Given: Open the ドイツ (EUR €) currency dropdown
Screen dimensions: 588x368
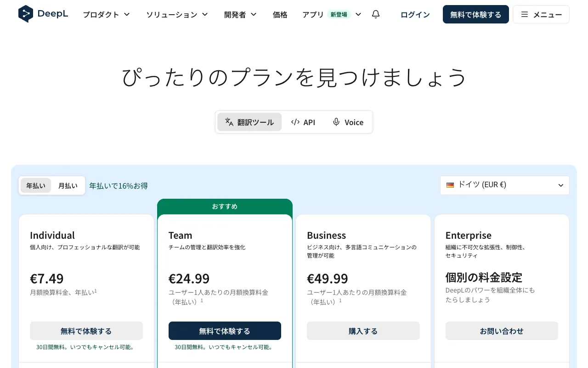Looking at the screenshot, I should click(x=504, y=185).
